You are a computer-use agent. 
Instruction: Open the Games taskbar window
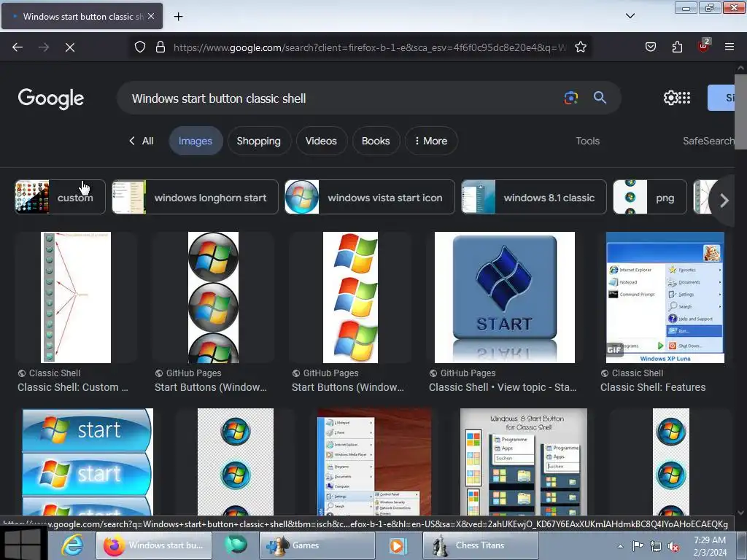tap(317, 545)
